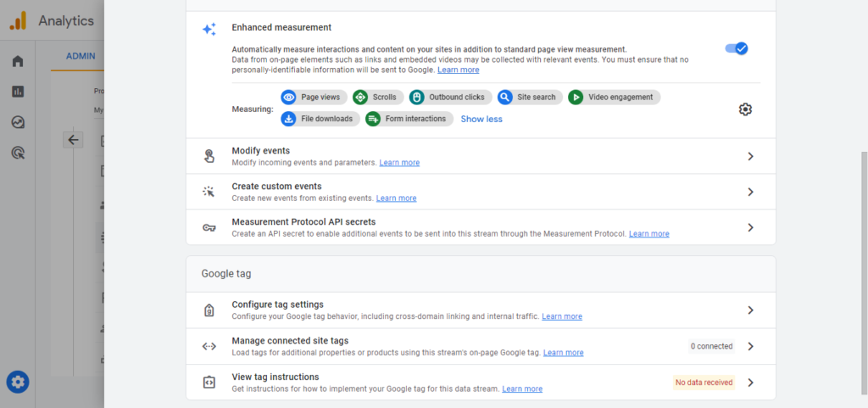Click the Modify events touch icon
868x408 pixels.
click(209, 156)
